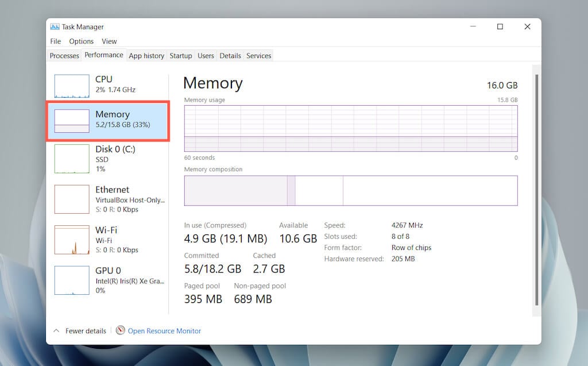Click the vertical scrollbar in Performance pane
This screenshot has height=366, width=588.
(536, 190)
